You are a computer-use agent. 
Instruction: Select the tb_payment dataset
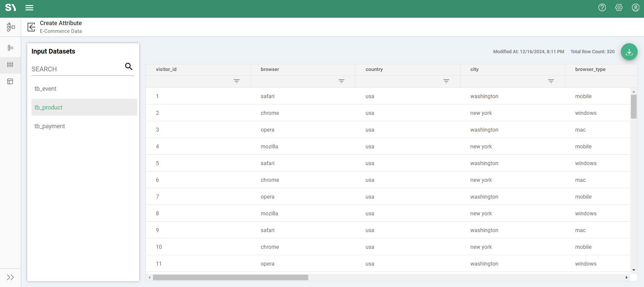[50, 126]
